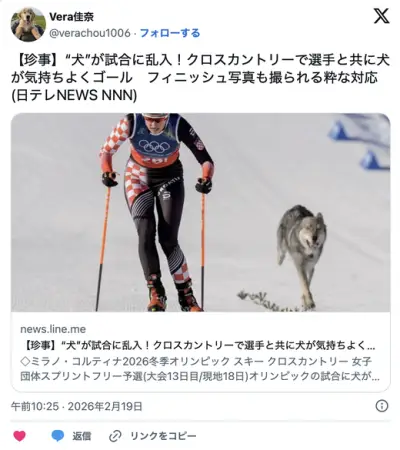Screen dimensions: 400x450
Task: Click the 返信 reply label
Action: click(x=82, y=436)
